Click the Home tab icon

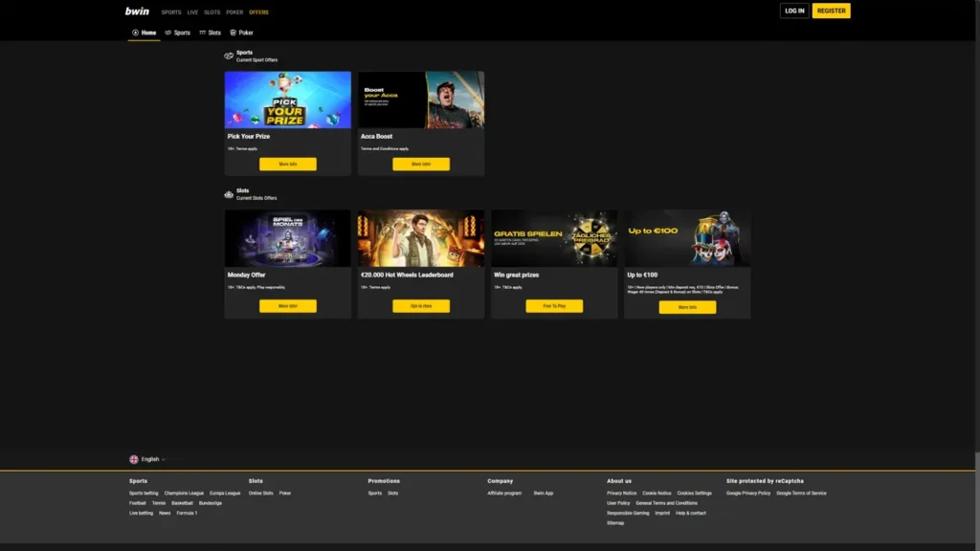135,33
